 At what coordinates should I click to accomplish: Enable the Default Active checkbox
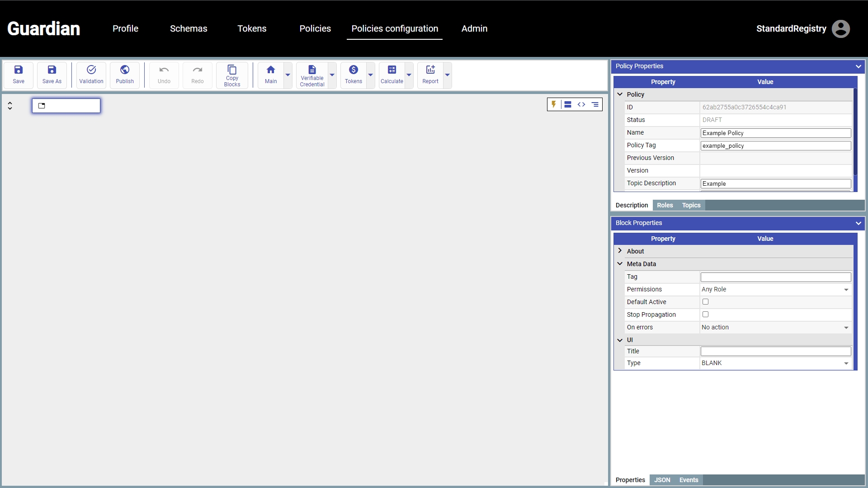pos(705,302)
